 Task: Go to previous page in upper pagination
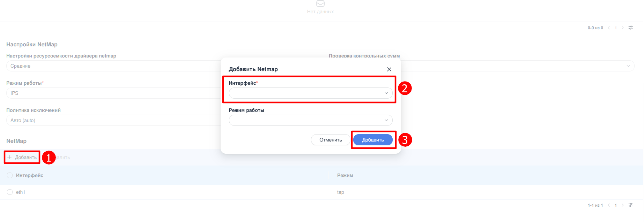pos(609,28)
